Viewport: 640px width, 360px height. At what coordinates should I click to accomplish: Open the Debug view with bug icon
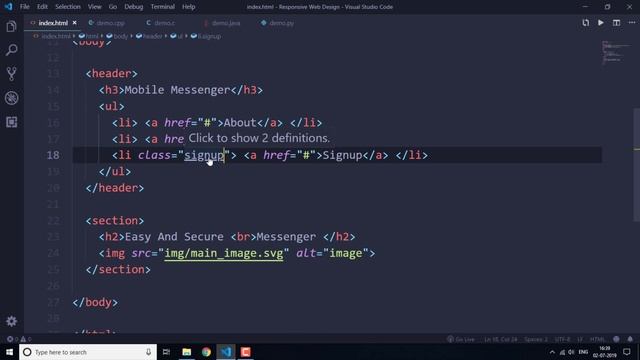[11, 98]
